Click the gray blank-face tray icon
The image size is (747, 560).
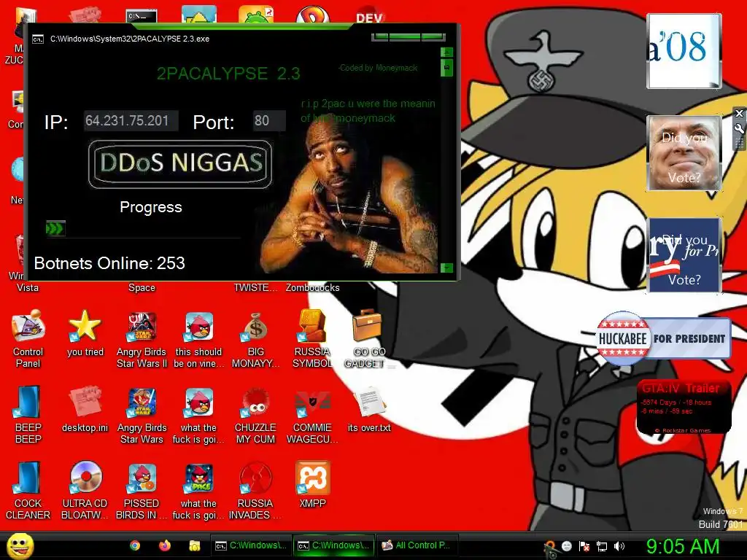pyautogui.click(x=567, y=545)
